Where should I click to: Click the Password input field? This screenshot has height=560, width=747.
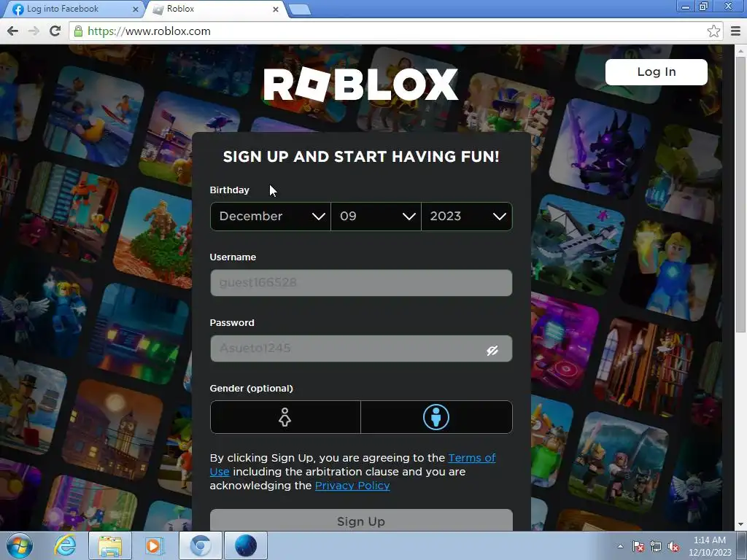click(x=361, y=349)
